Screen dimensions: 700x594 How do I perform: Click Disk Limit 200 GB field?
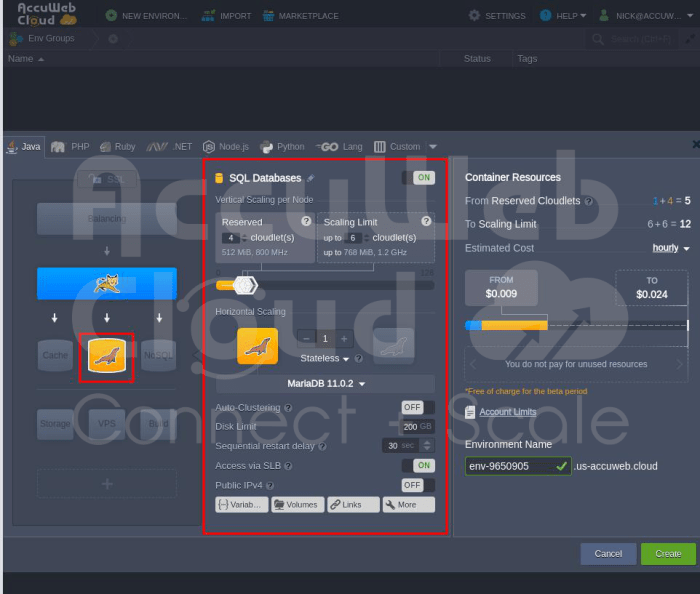click(x=417, y=427)
